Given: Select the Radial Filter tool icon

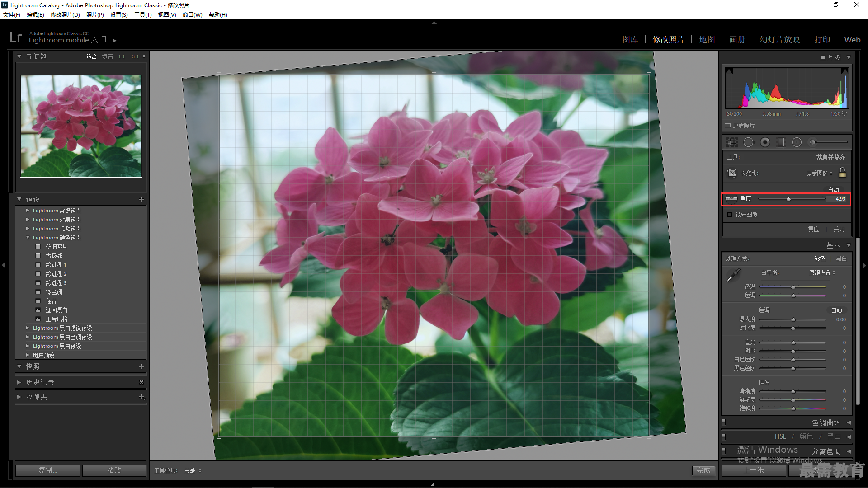Looking at the screenshot, I should pyautogui.click(x=797, y=142).
